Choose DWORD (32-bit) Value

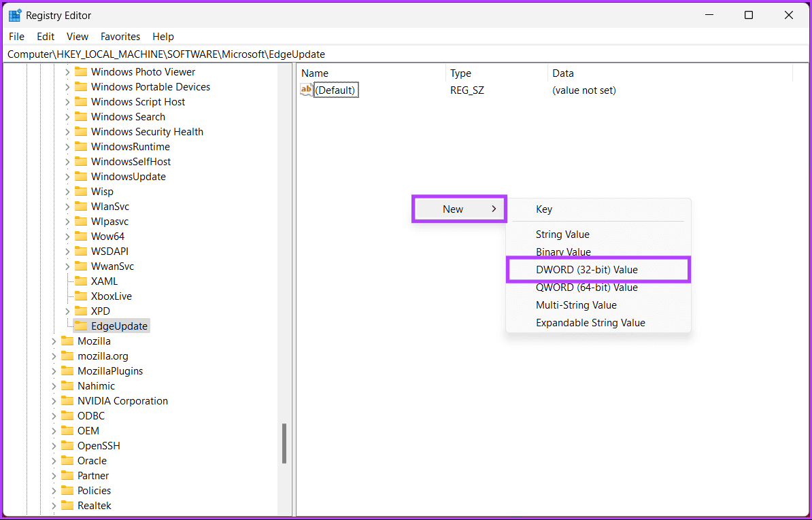(x=598, y=270)
